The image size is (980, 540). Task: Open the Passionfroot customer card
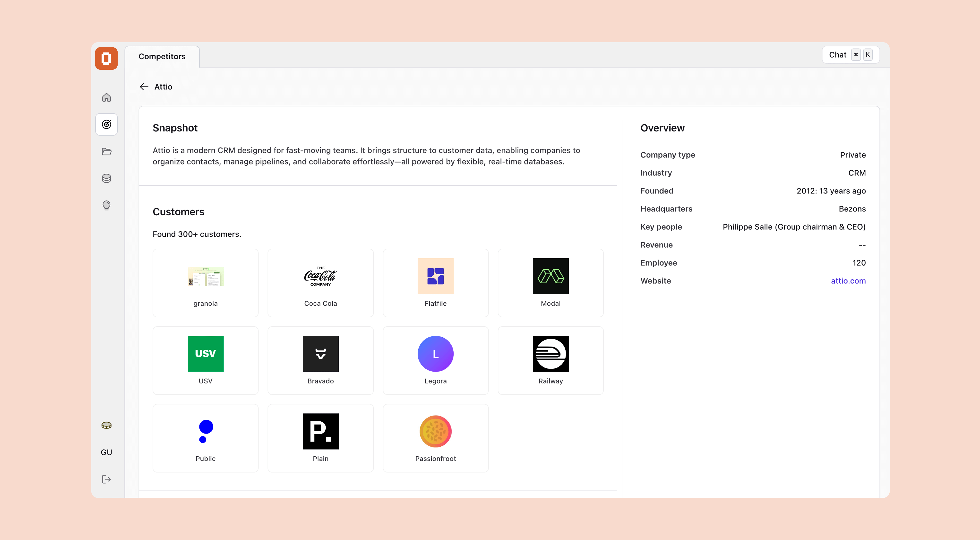435,438
